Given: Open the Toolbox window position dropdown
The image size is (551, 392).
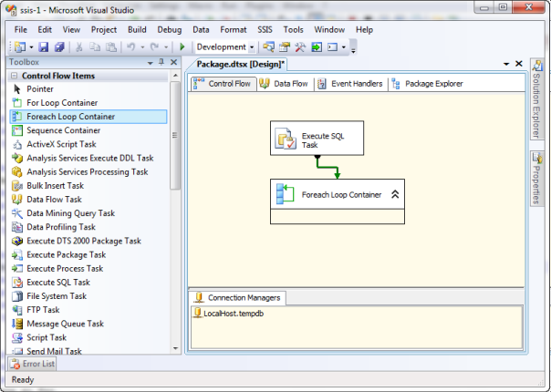Looking at the screenshot, I should [150, 63].
